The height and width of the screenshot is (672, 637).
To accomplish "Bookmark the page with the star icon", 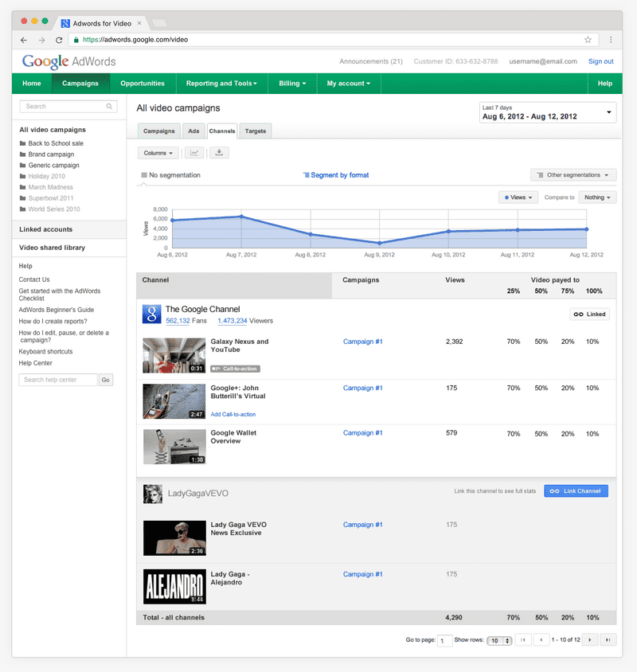I will pos(588,40).
